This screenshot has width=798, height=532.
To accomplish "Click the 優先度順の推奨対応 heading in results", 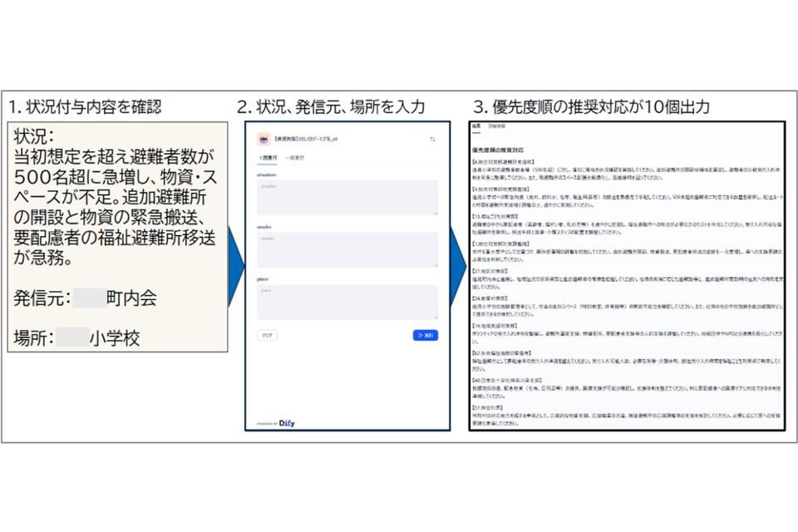I will (x=498, y=150).
